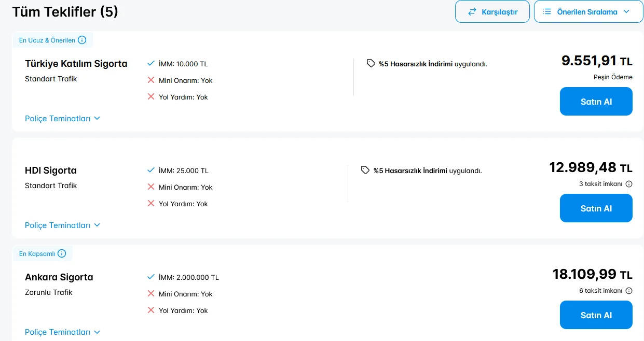Purchase the Ankara Sigorta offer
644x341 pixels.
[x=596, y=315]
